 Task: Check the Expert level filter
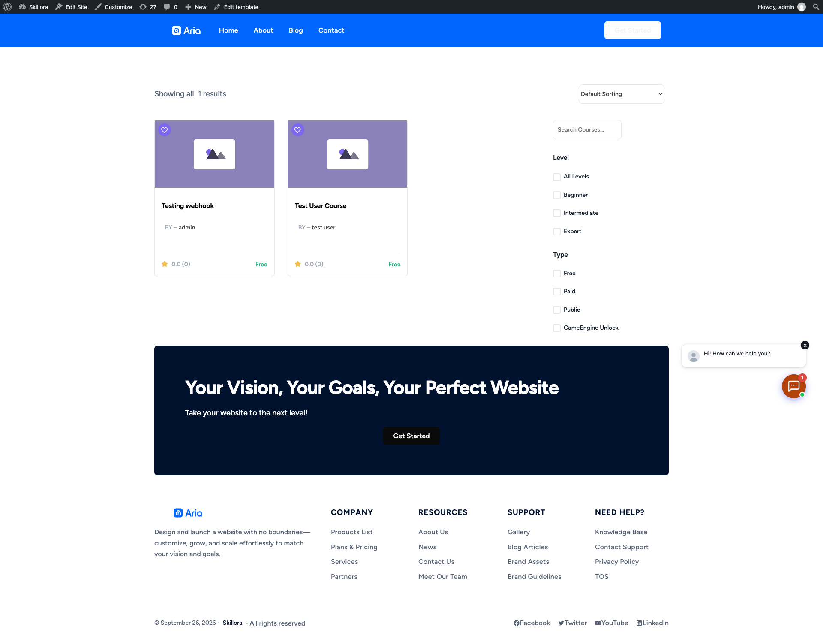pyautogui.click(x=557, y=232)
